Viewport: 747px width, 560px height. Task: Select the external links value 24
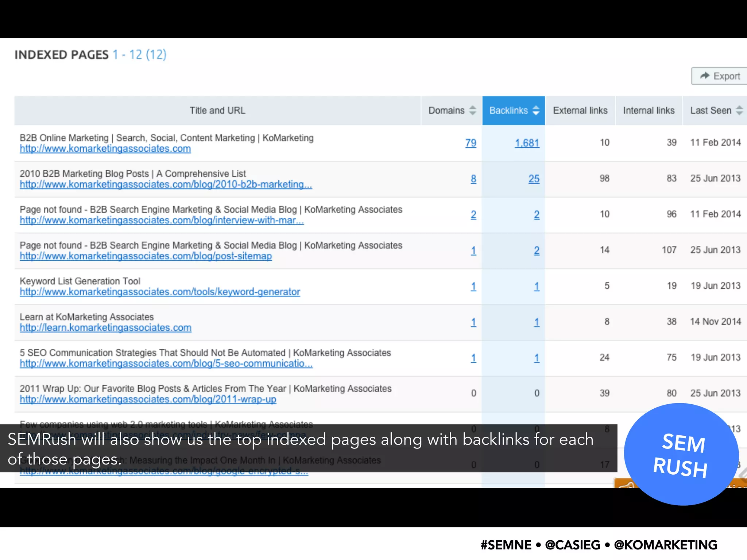605,357
